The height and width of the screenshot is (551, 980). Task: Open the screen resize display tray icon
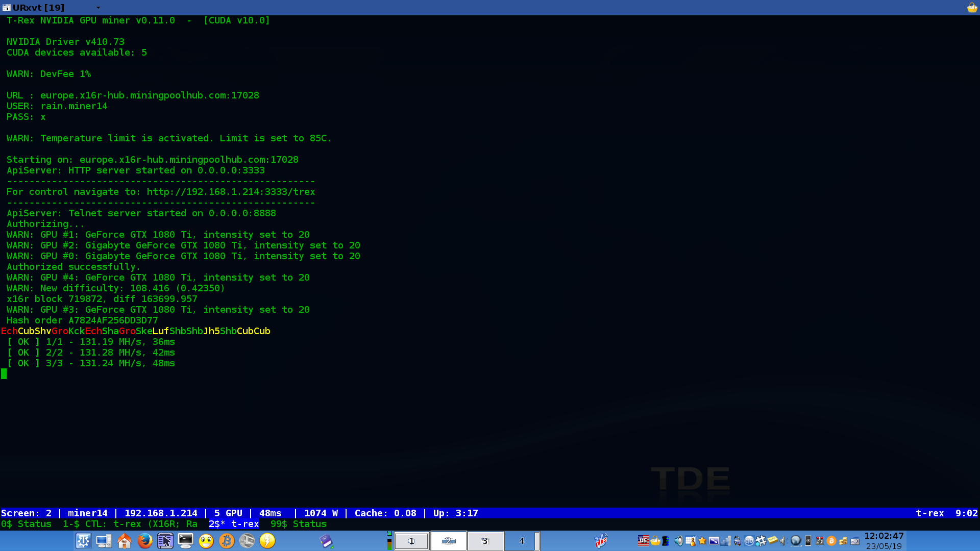pos(714,541)
